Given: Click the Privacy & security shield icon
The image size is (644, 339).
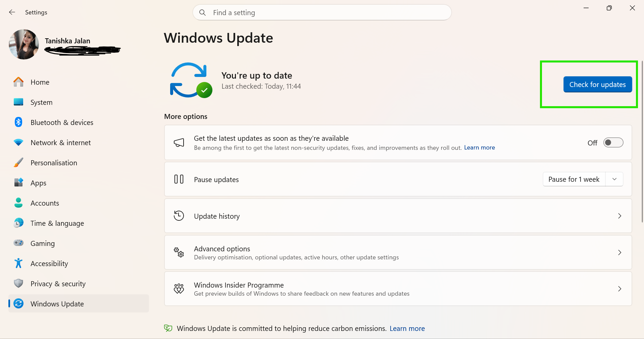Looking at the screenshot, I should 18,283.
